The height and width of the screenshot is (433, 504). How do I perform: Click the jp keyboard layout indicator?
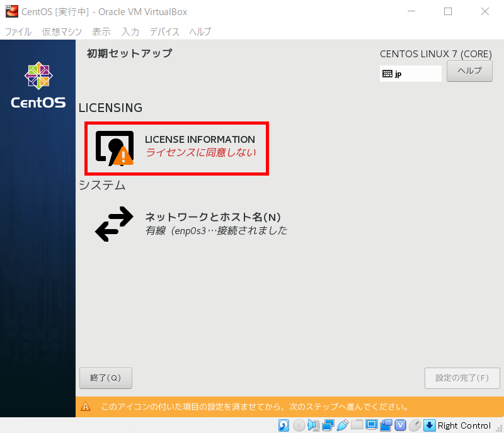411,74
